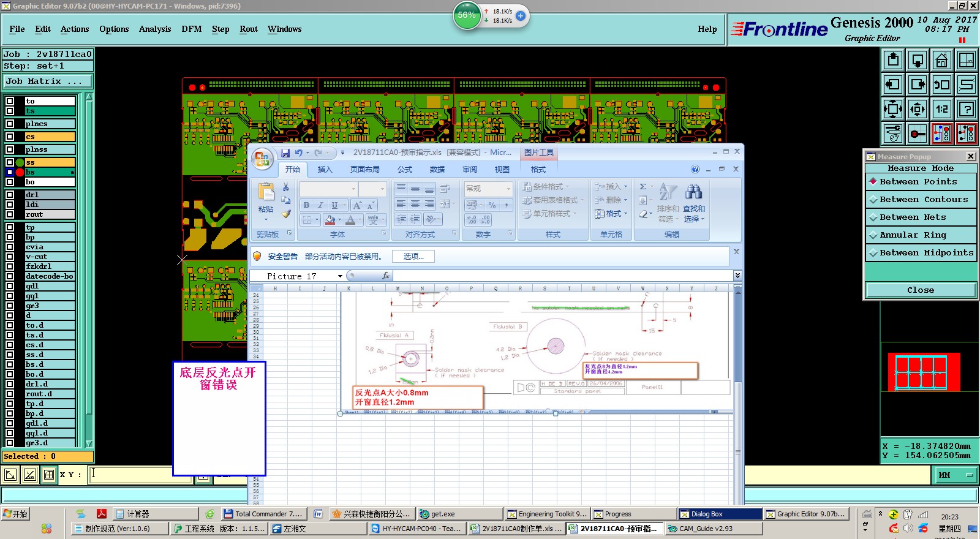Click the S-shaped path icon
The image size is (980, 539).
tap(967, 85)
